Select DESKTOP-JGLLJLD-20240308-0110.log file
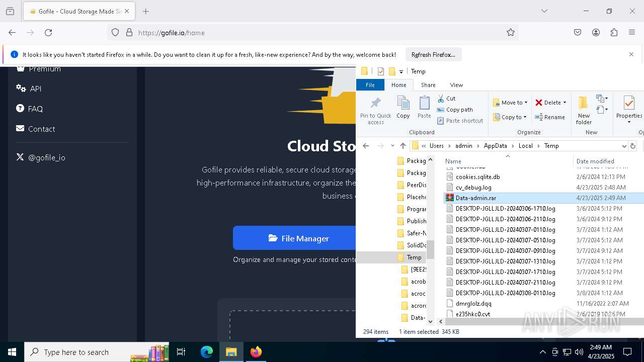This screenshot has height=362, width=644. click(505, 293)
